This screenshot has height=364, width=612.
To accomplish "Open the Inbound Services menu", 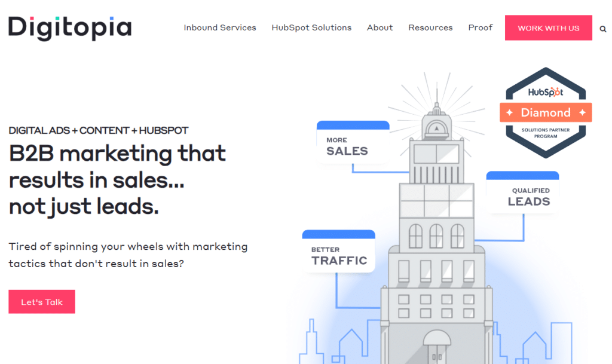I will click(x=220, y=27).
